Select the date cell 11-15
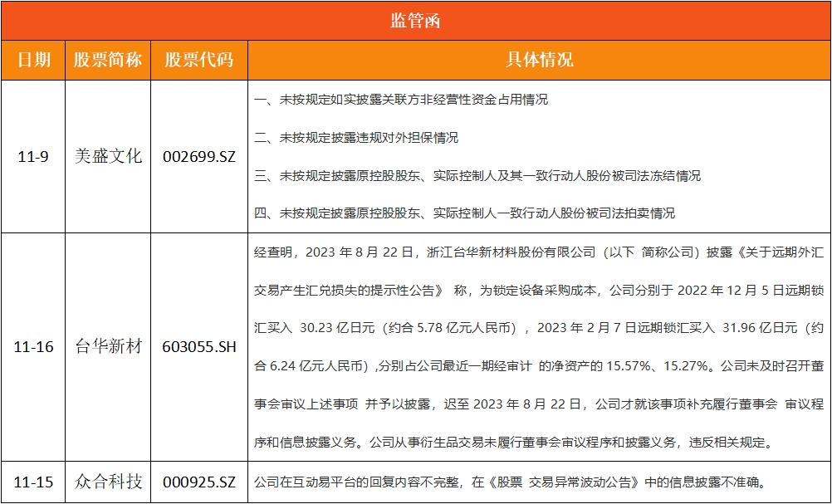This screenshot has width=832, height=504. (33, 482)
